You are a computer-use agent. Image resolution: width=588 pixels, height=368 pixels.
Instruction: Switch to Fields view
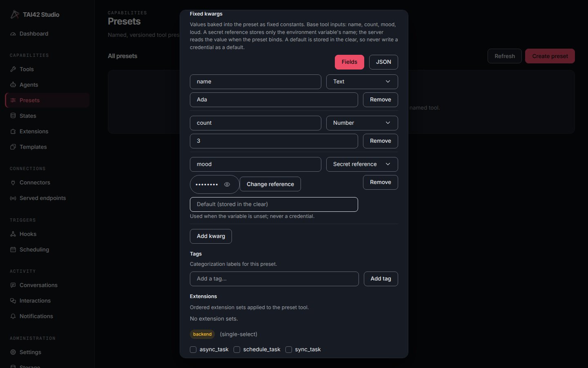click(x=350, y=62)
